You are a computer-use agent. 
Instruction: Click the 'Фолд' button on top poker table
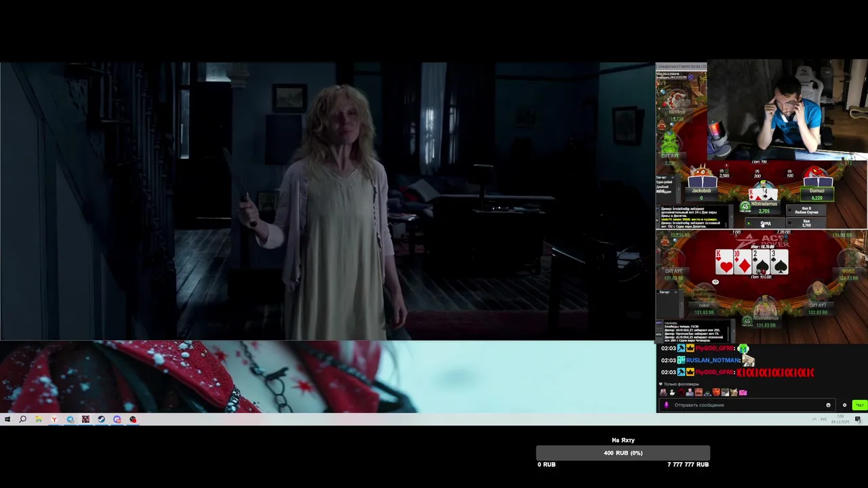[765, 223]
